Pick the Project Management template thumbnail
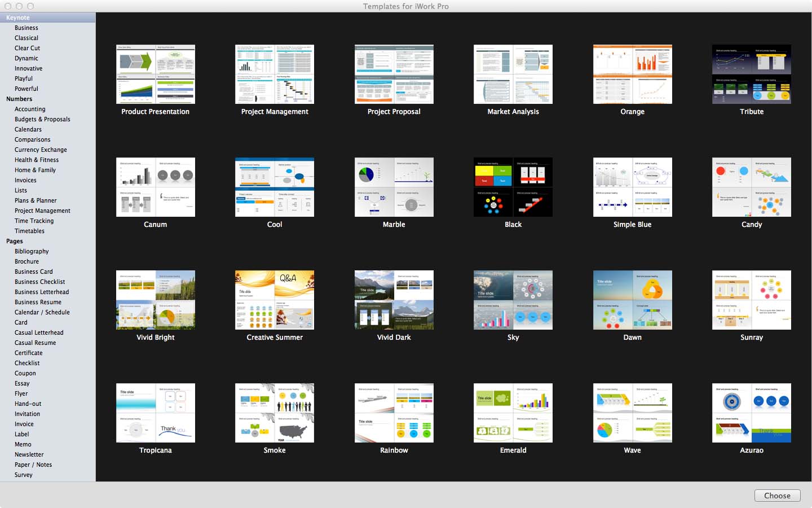Viewport: 812px width, 508px height. point(275,74)
